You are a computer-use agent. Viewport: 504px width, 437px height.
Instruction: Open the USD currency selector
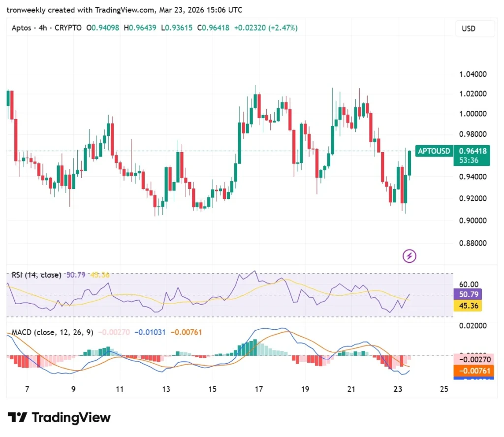coord(474,29)
